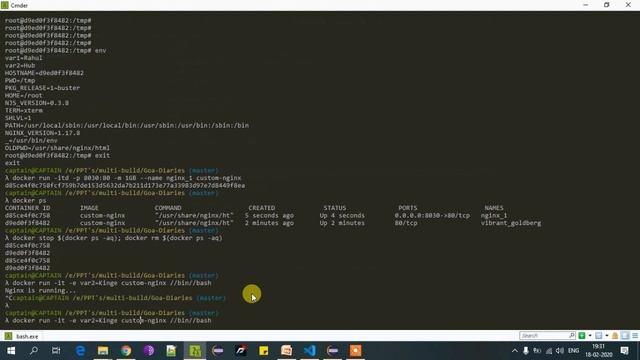Screen dimensions: 640x360
Task: Launch Microsoft Edge from the taskbar
Action: tap(80, 351)
